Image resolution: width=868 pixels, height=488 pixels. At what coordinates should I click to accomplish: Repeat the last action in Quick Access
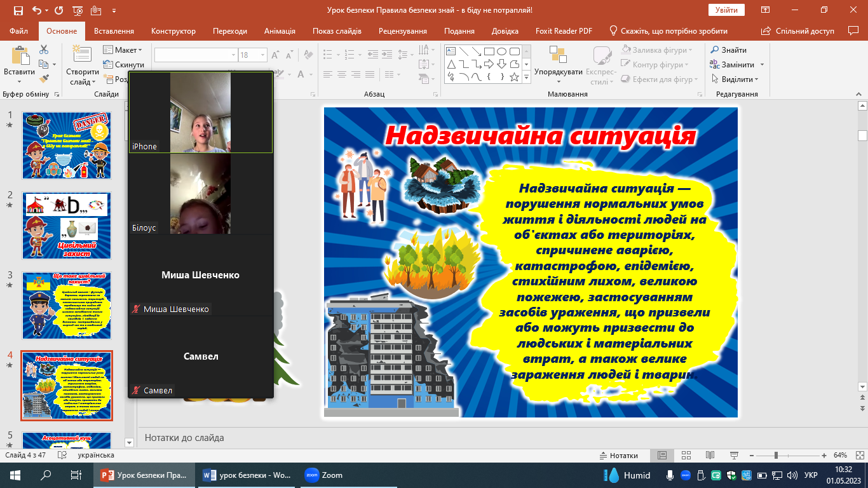pyautogui.click(x=59, y=10)
